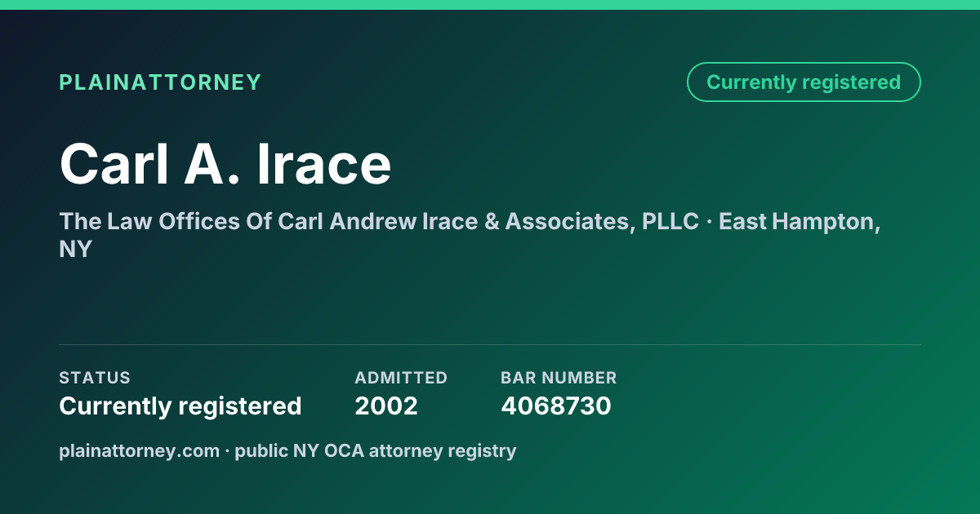
Task: Click the horizontal divider line above STATUS
Action: pyautogui.click(x=490, y=344)
